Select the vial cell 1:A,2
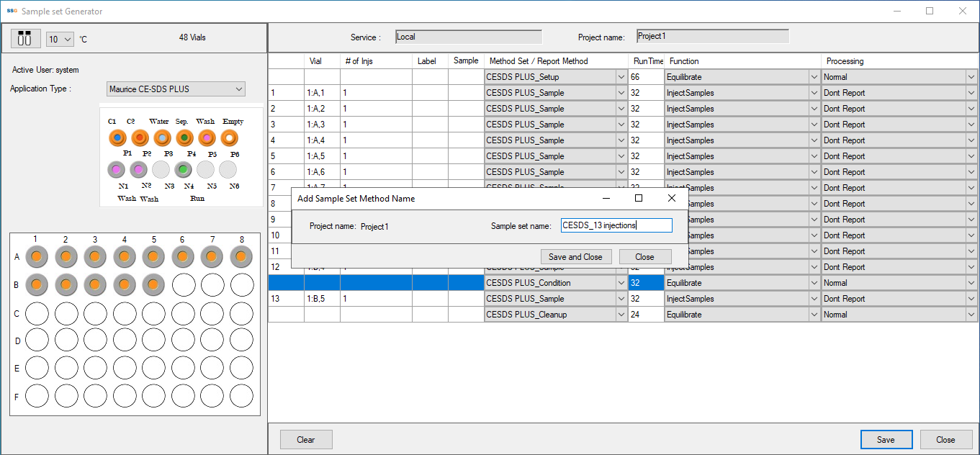 (323, 109)
